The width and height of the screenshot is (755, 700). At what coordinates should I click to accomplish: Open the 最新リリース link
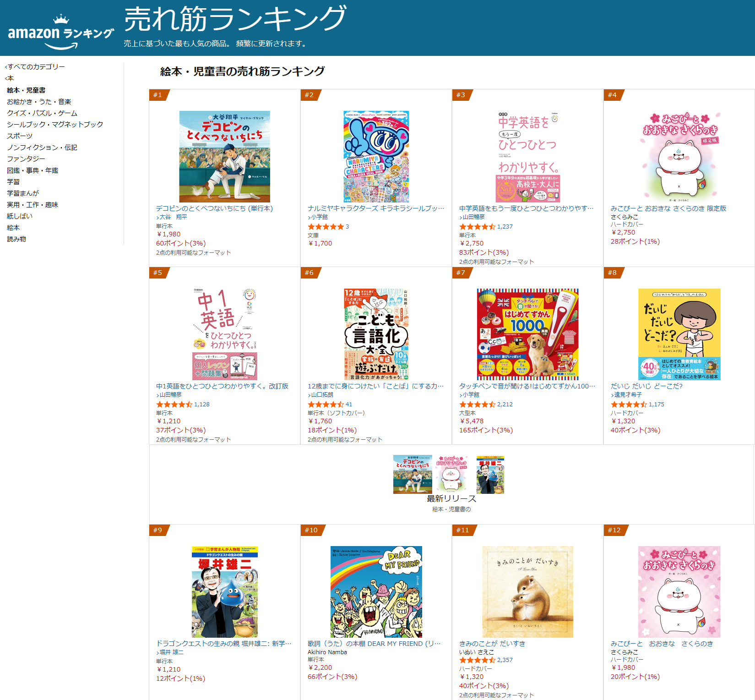pos(451,498)
